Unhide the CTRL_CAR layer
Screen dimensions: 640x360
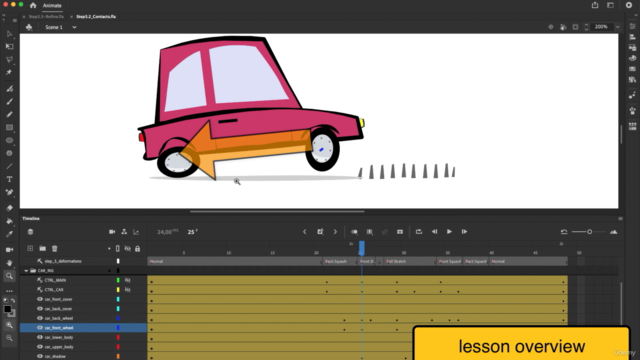point(127,290)
